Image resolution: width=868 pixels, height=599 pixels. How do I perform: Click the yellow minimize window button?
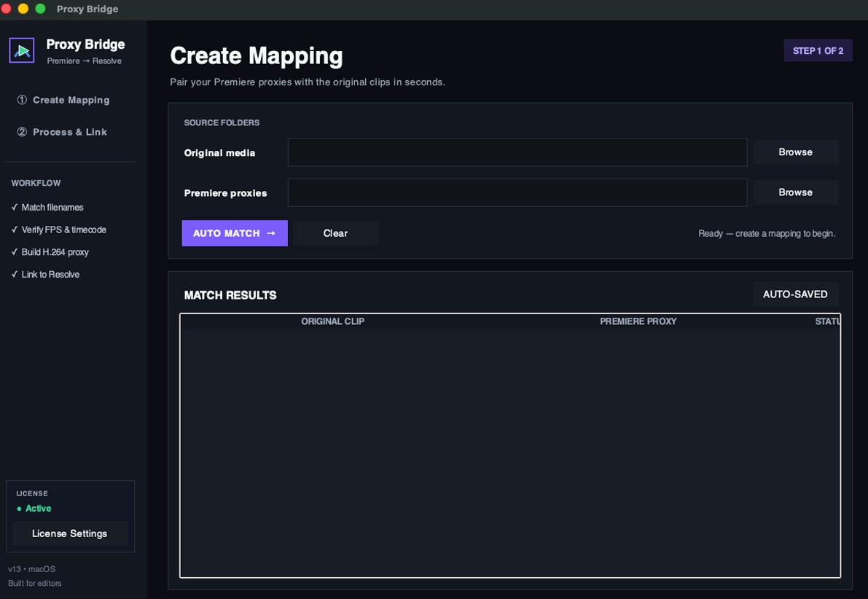23,9
